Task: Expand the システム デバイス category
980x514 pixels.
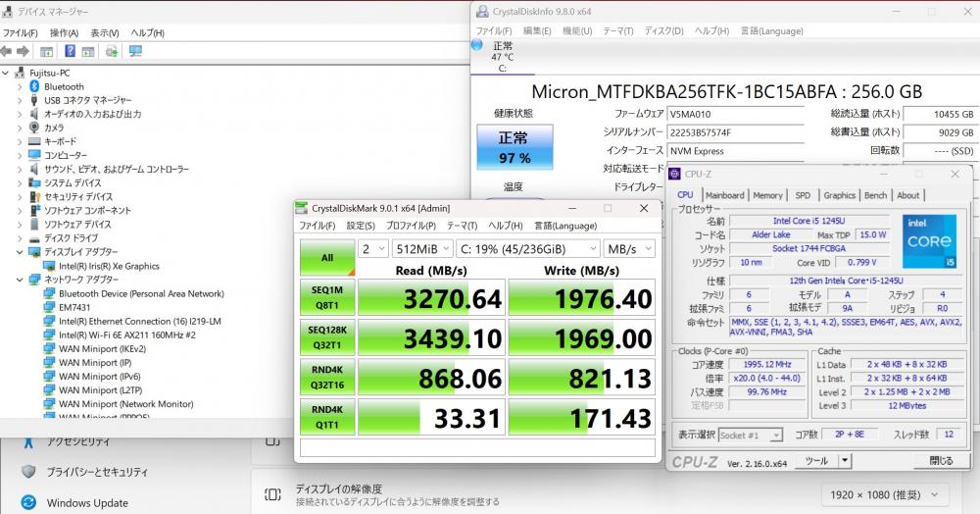Action: point(20,182)
